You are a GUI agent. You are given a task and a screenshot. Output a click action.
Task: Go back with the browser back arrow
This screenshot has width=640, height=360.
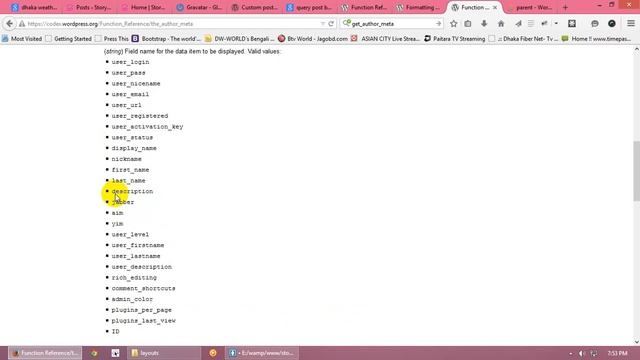pyautogui.click(x=10, y=24)
